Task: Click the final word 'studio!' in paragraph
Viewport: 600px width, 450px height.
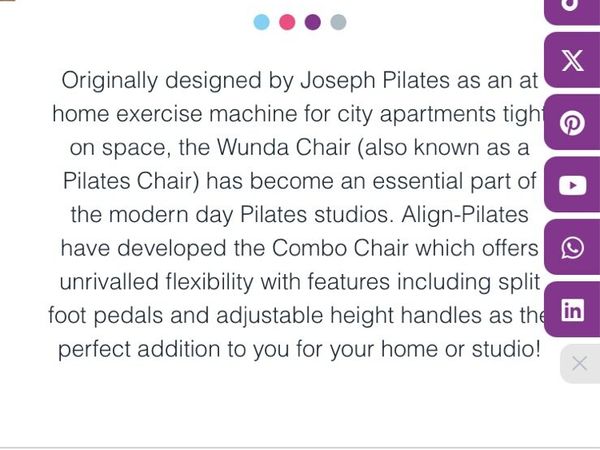Action: 506,349
